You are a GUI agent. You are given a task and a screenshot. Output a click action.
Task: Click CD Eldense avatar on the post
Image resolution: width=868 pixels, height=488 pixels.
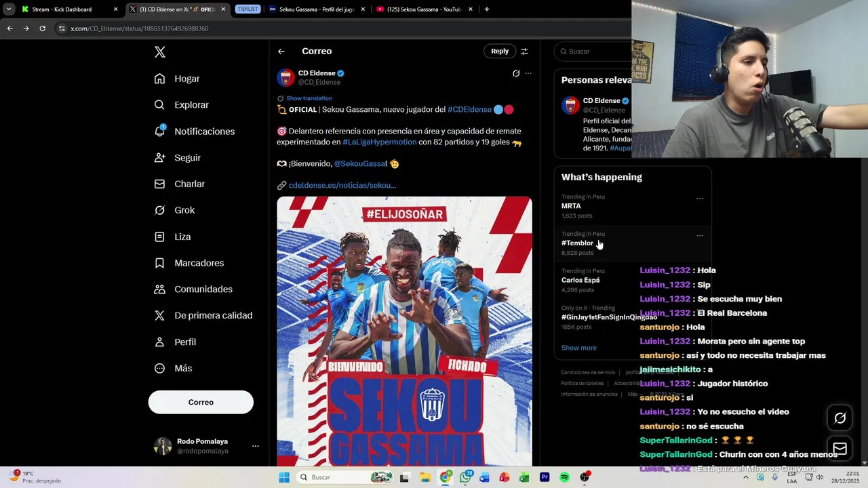tap(285, 77)
